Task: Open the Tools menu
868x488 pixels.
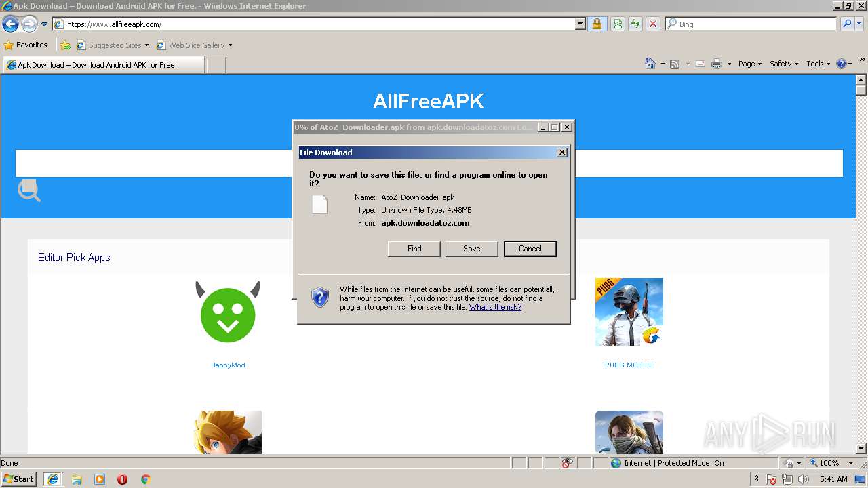Action: pyautogui.click(x=818, y=64)
